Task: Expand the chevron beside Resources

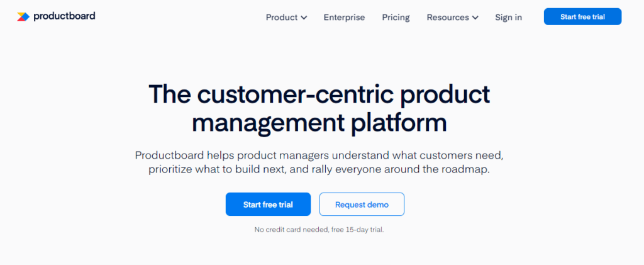Action: 475,18
